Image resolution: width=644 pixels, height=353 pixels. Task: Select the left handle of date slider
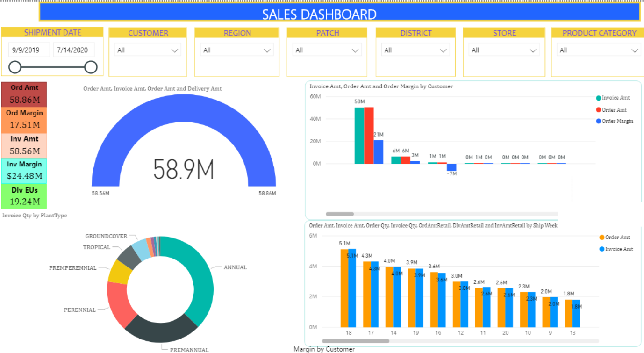[15, 67]
